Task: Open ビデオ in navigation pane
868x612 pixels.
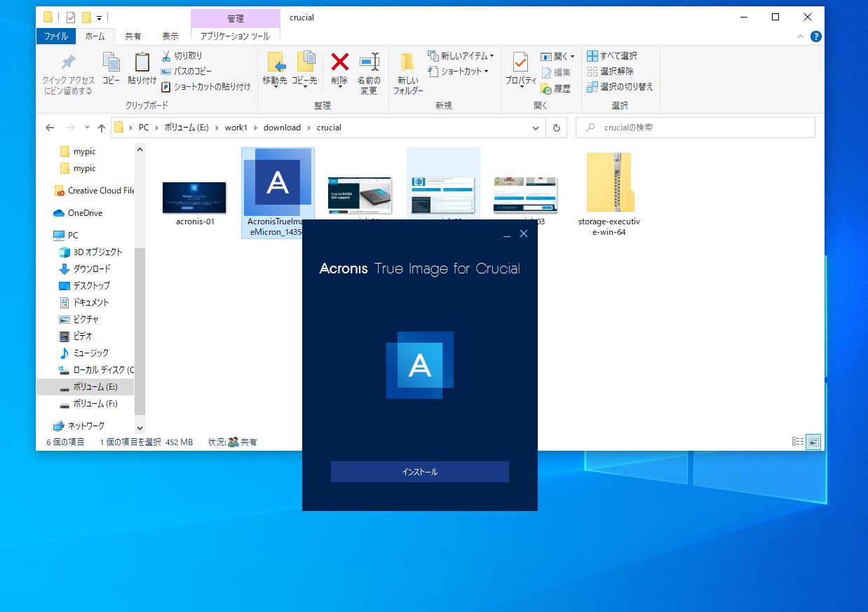Action: [76, 336]
